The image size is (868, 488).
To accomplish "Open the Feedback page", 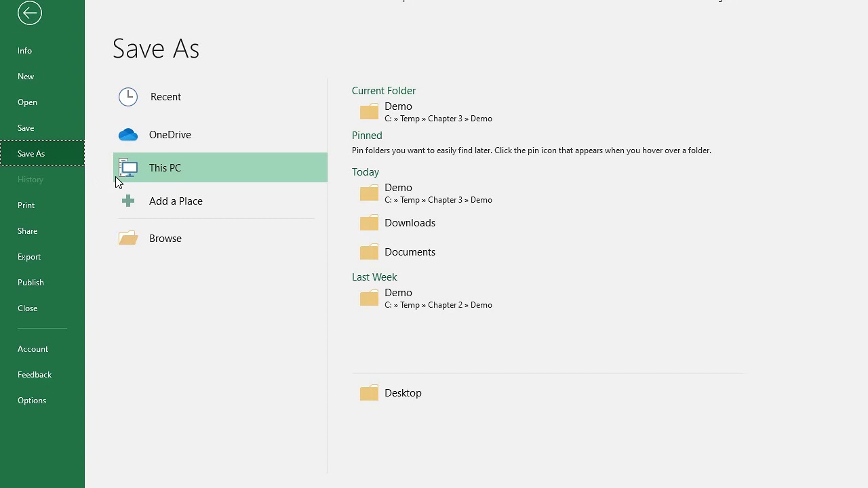I will (42, 375).
